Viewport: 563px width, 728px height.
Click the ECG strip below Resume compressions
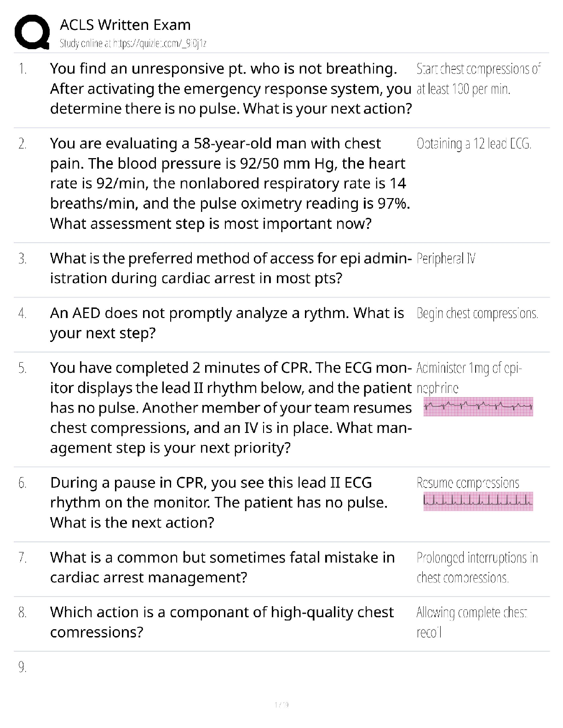point(478,501)
